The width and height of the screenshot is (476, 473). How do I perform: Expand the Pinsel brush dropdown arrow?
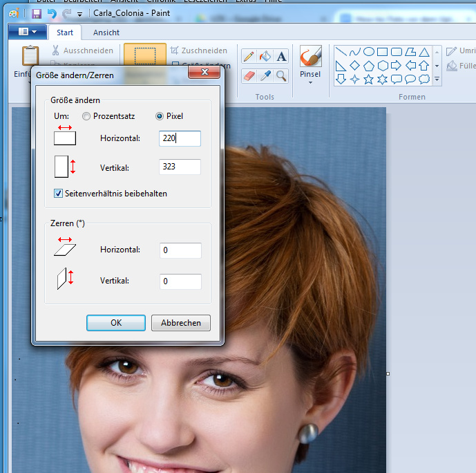310,82
